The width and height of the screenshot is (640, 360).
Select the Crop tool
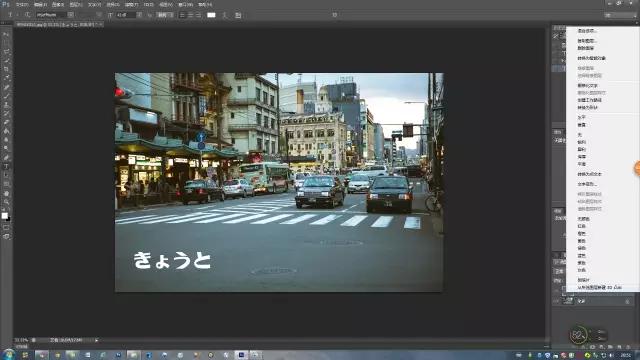pos(6,69)
